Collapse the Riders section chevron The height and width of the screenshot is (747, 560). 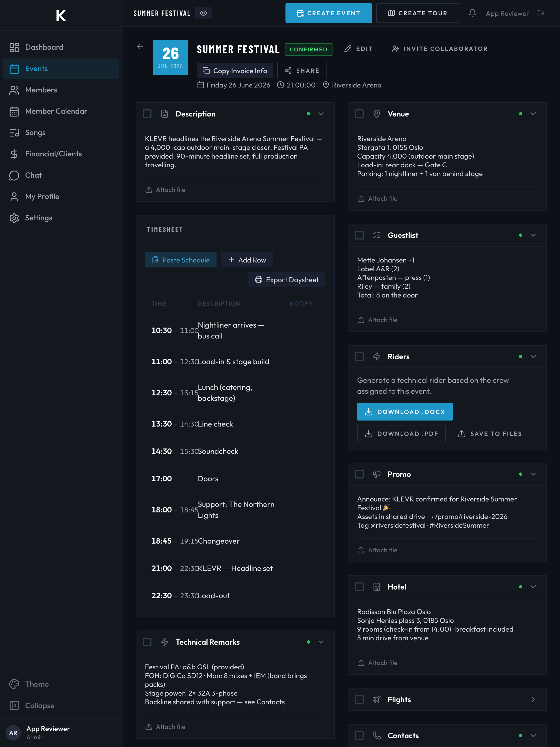point(533,357)
